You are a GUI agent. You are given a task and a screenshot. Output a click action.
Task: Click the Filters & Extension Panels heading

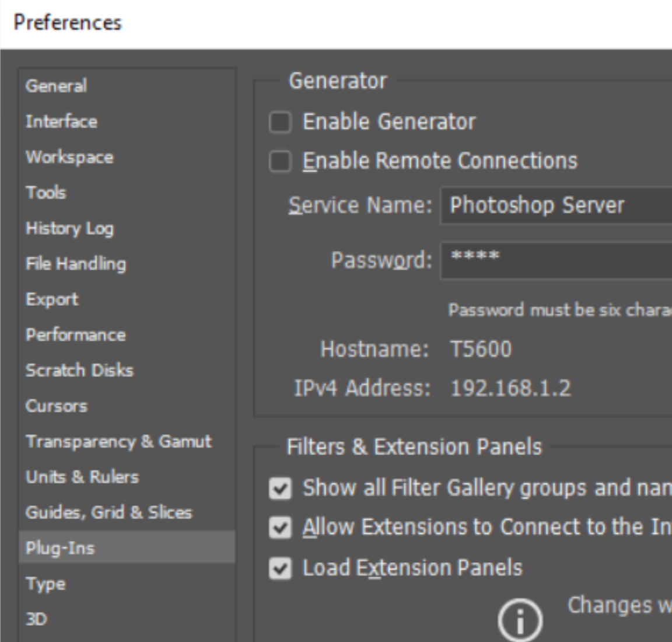[414, 447]
